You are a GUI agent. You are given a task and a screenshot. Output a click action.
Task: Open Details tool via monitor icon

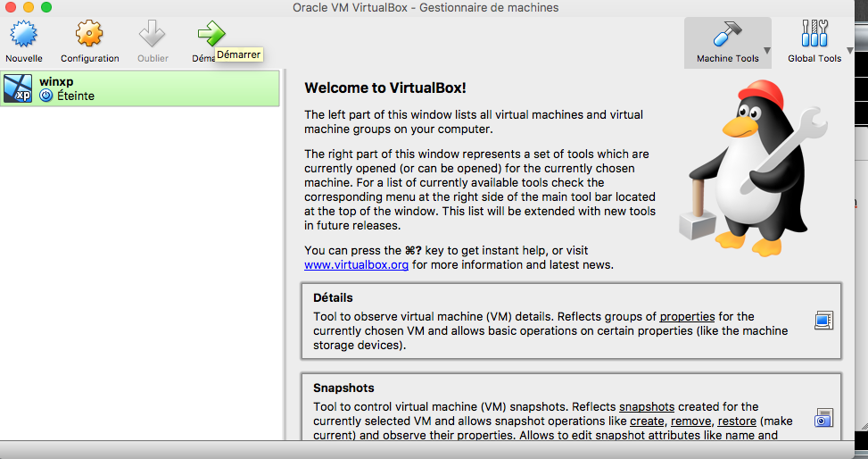pyautogui.click(x=823, y=321)
